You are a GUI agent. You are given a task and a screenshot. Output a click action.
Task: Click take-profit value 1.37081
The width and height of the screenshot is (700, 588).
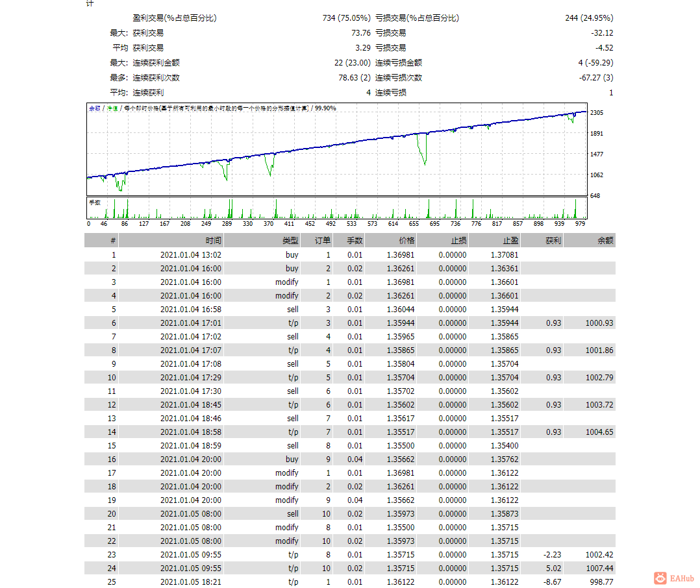(x=505, y=255)
